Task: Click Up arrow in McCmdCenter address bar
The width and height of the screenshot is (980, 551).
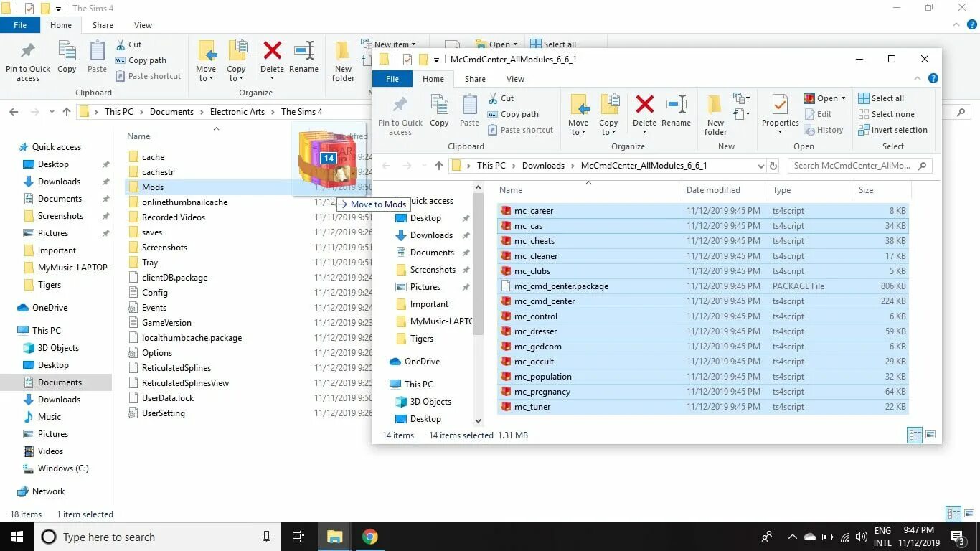Action: [x=439, y=166]
